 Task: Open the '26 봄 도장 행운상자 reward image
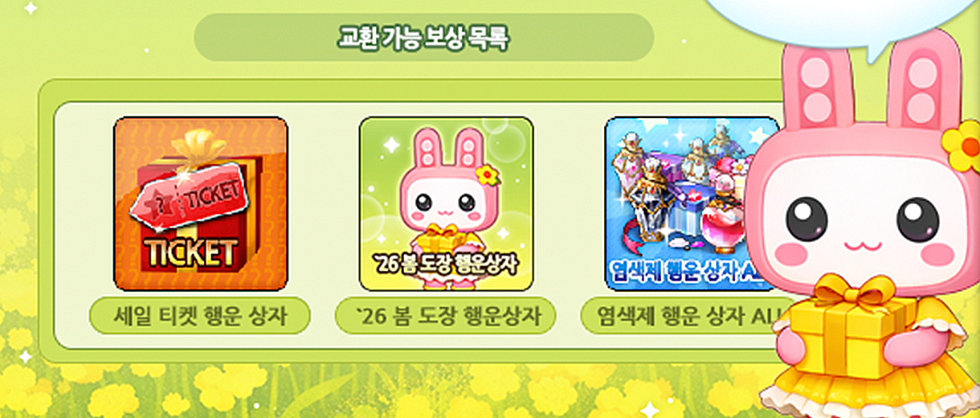point(446,204)
